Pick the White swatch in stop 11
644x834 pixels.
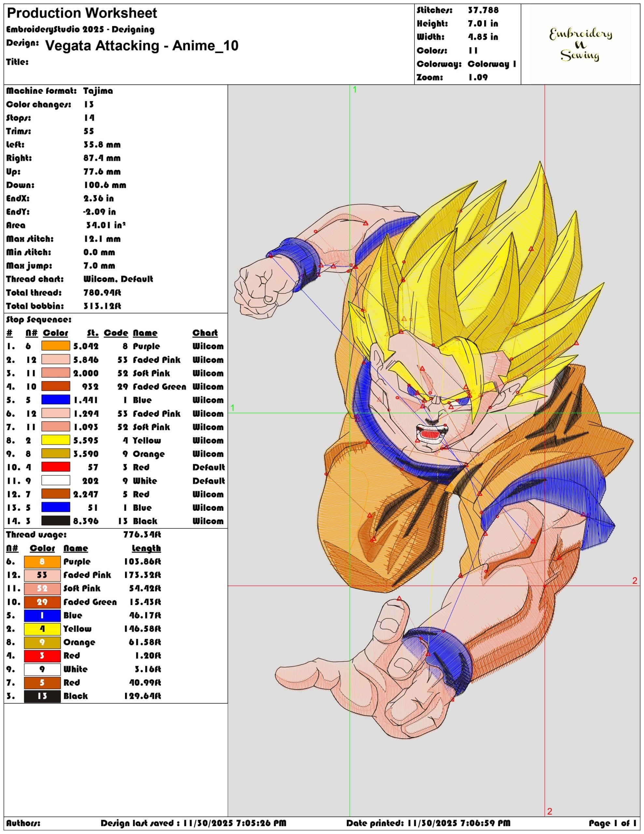(x=56, y=481)
